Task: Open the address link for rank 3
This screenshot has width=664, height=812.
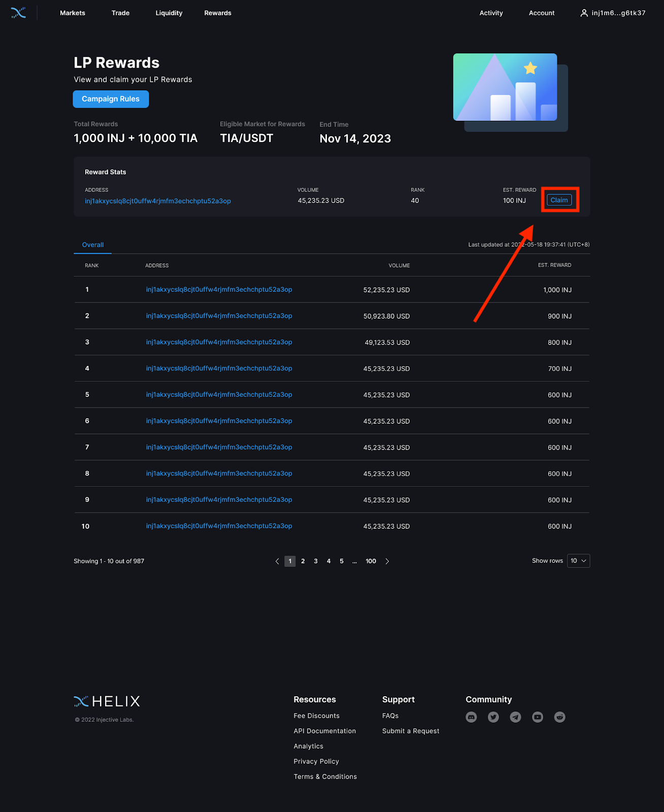Action: [x=219, y=342]
